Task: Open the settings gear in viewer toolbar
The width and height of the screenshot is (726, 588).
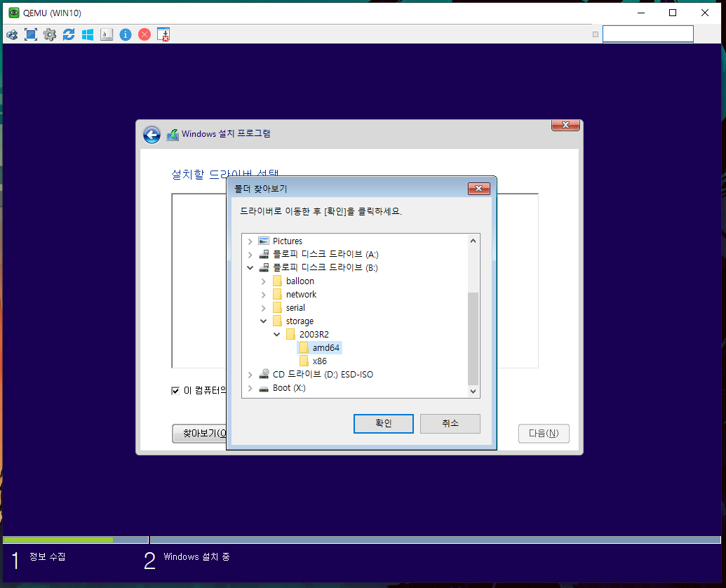Action: [50, 34]
